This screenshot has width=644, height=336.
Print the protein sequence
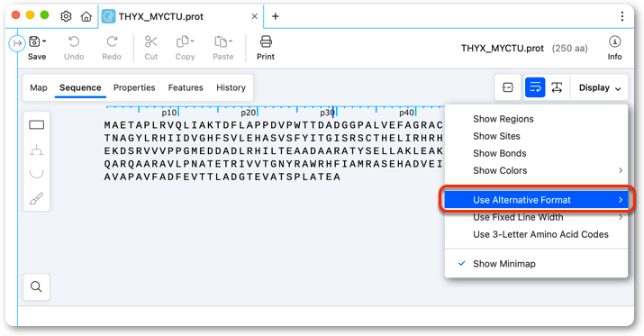(266, 48)
